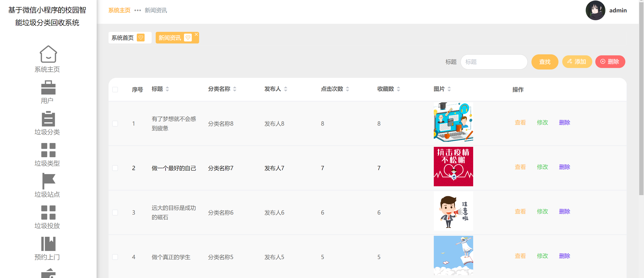The width and height of the screenshot is (644, 278).
Task: Switch to the 系统首页 tab
Action: point(123,38)
